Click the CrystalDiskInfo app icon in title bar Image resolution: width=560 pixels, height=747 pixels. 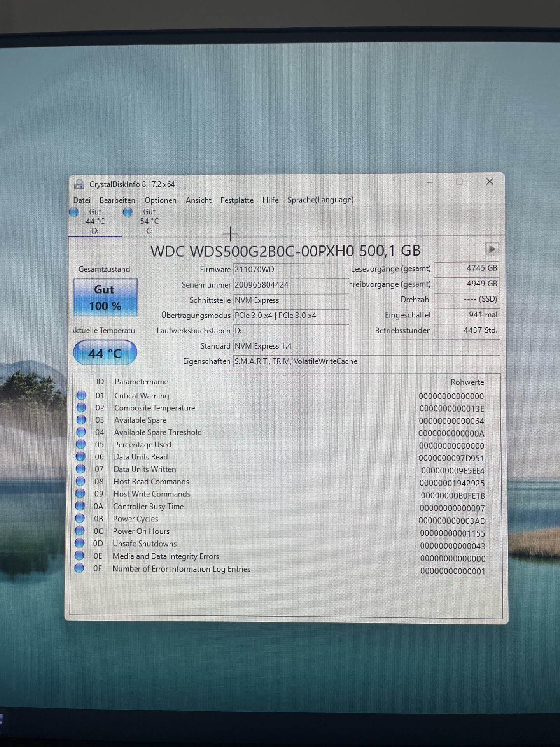pyautogui.click(x=79, y=184)
